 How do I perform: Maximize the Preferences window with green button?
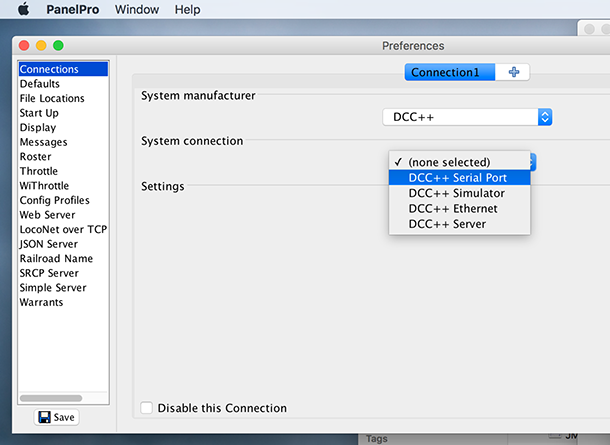tap(58, 46)
